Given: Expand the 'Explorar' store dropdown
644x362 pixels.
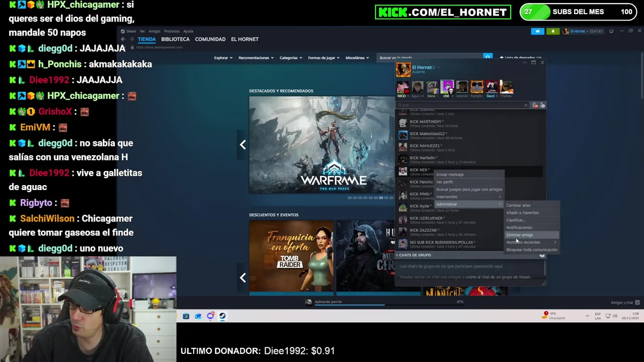Looking at the screenshot, I should (223, 58).
